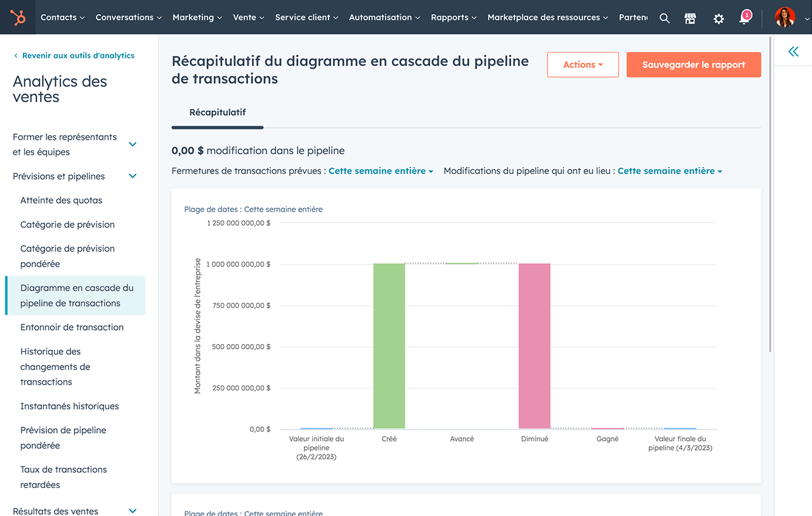Open the Actions dropdown button
This screenshot has height=516, width=812.
point(582,65)
